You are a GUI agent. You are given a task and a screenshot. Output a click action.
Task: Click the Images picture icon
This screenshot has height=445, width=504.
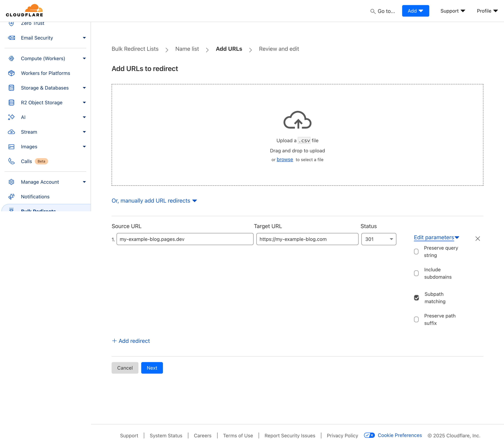tap(11, 147)
